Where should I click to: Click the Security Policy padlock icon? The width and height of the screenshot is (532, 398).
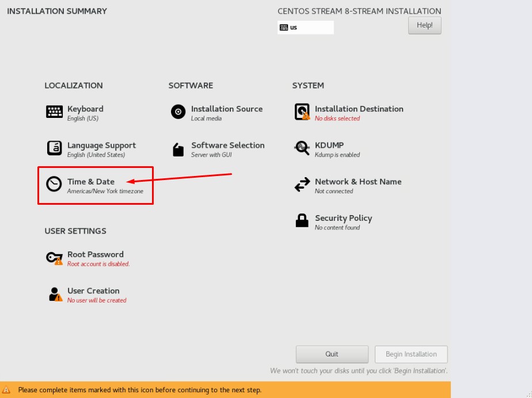(302, 221)
